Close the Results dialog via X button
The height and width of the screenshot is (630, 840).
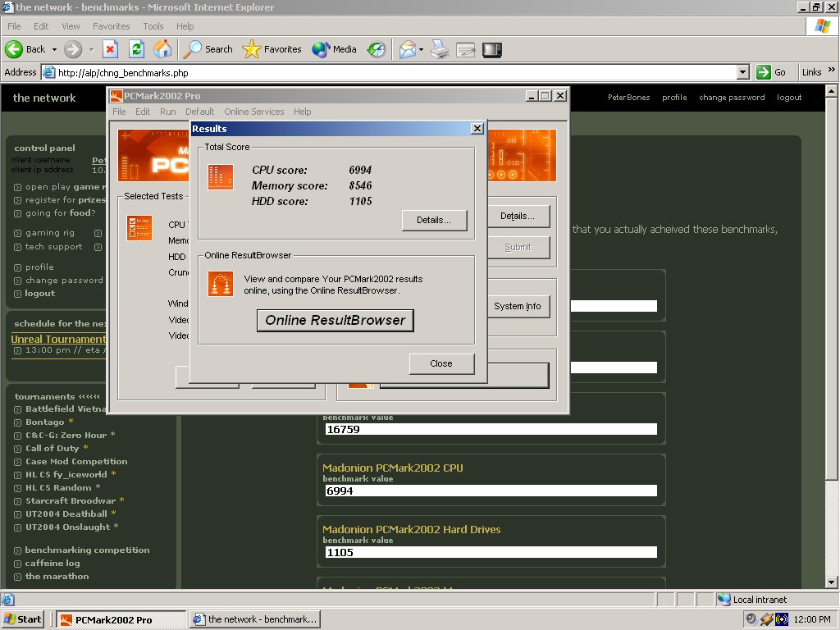point(477,129)
